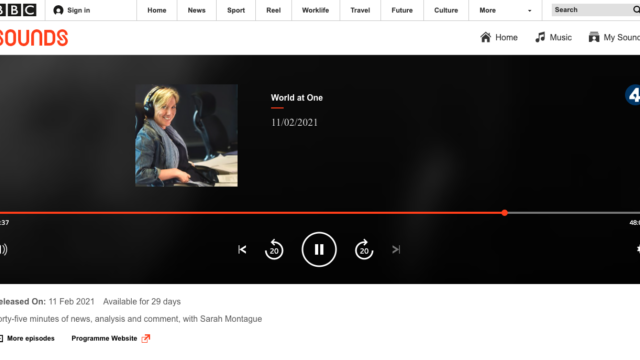Click the search magnifier icon

coord(636,10)
